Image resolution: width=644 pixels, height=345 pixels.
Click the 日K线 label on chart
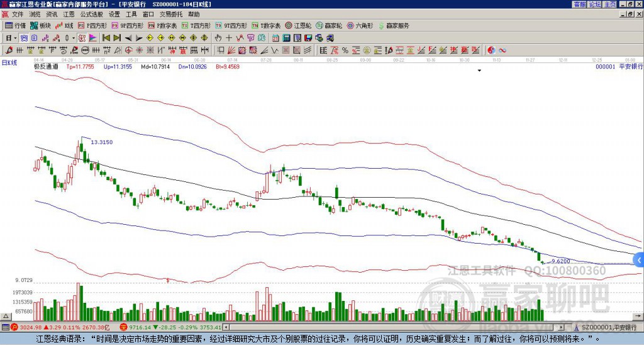tap(9, 62)
